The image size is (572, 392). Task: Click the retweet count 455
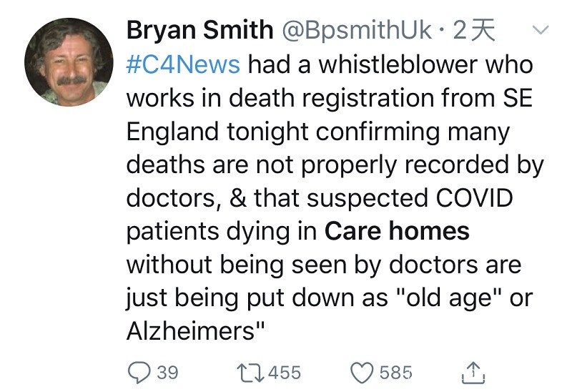[x=285, y=373]
